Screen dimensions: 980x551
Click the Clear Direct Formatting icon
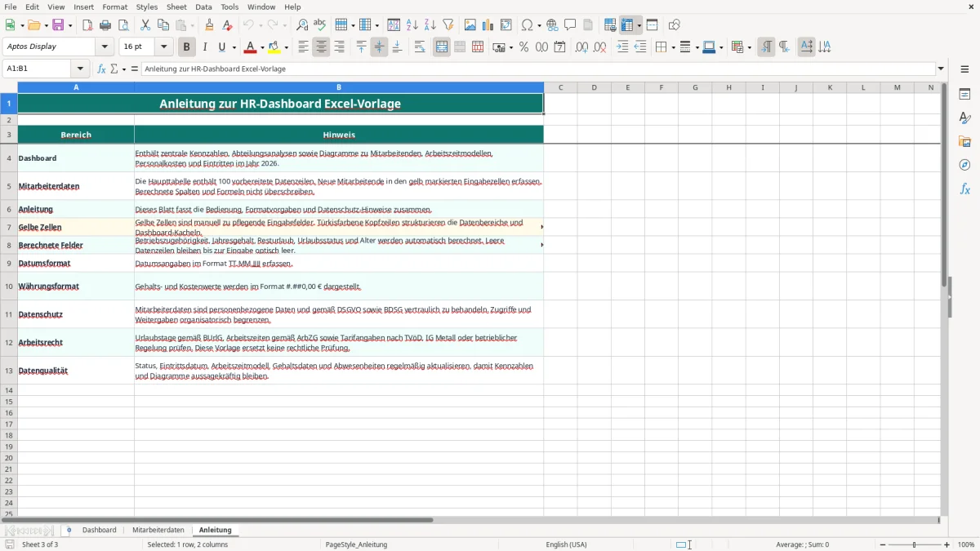tap(227, 25)
